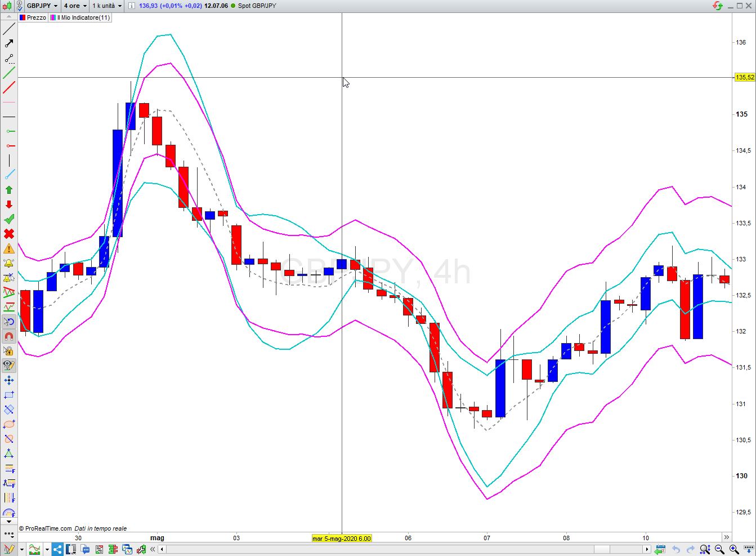The height and width of the screenshot is (556, 756).
Task: Click the horizontal scrollbar right arrow
Action: [x=647, y=549]
